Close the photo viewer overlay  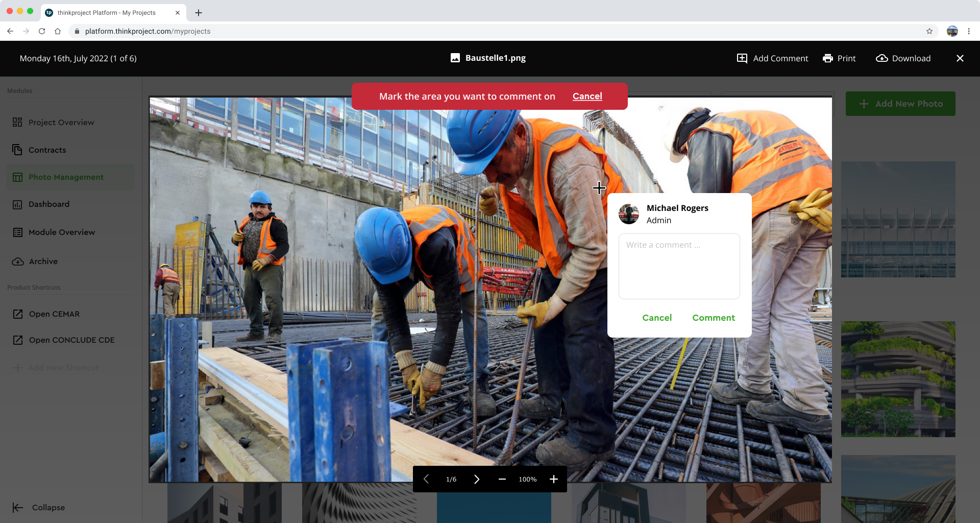(960, 58)
